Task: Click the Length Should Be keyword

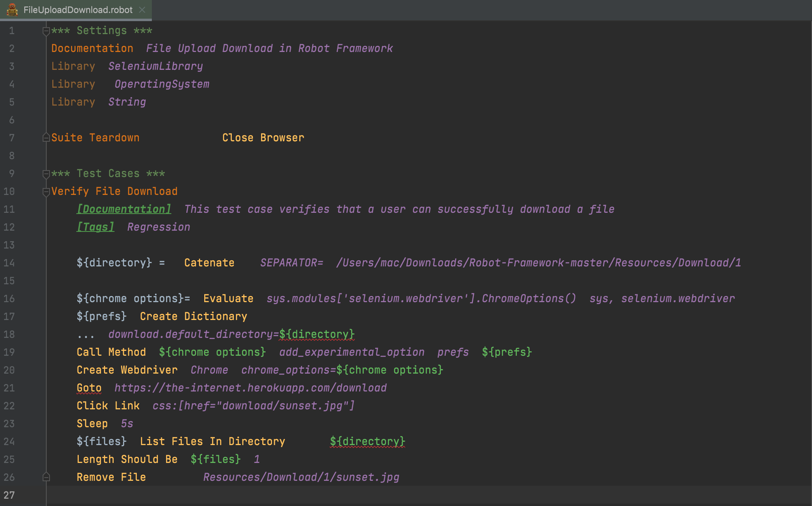Action: pyautogui.click(x=127, y=459)
